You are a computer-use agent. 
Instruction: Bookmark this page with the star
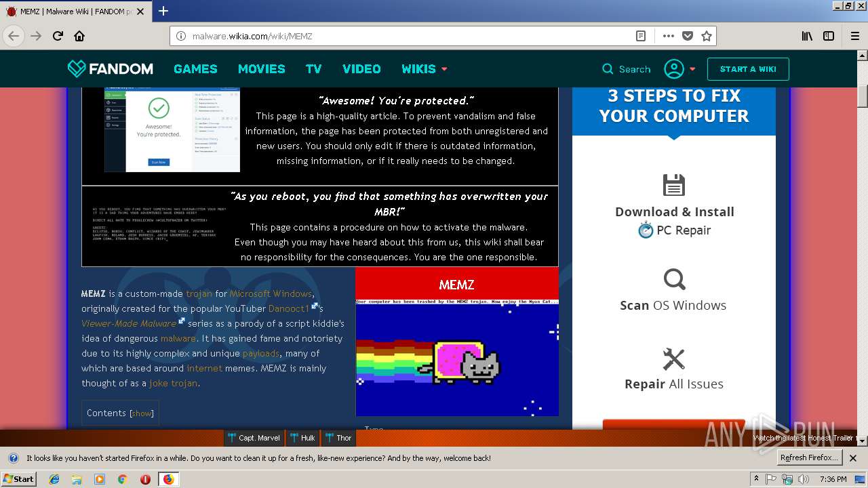(707, 36)
